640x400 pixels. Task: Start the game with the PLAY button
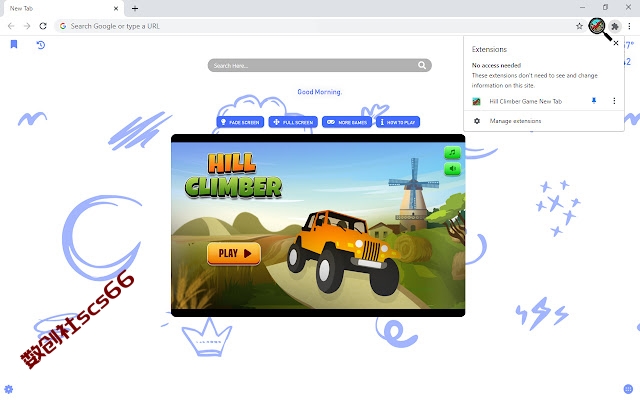[x=234, y=253]
